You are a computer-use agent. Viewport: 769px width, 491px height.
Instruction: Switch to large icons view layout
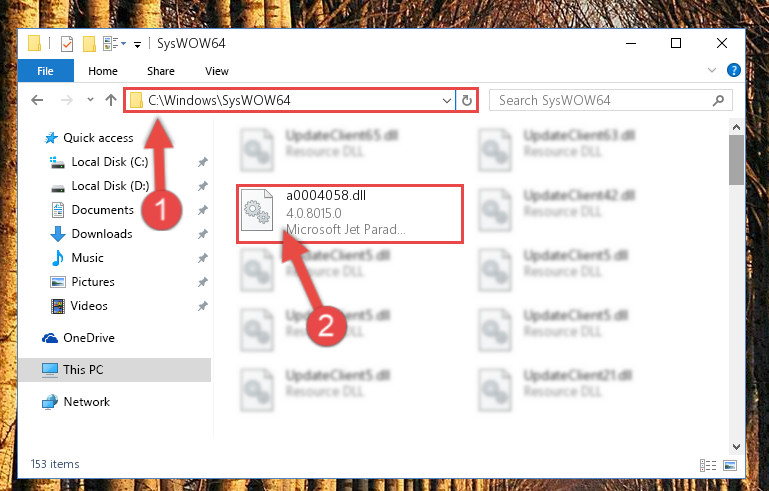point(730,465)
